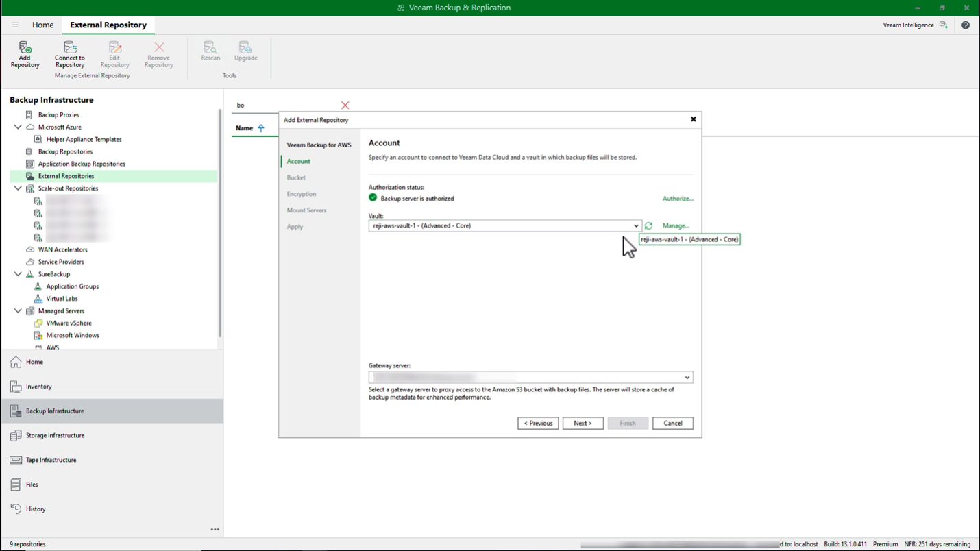Click the Cancel button in wizard
Image resolution: width=980 pixels, height=551 pixels.
tap(672, 423)
